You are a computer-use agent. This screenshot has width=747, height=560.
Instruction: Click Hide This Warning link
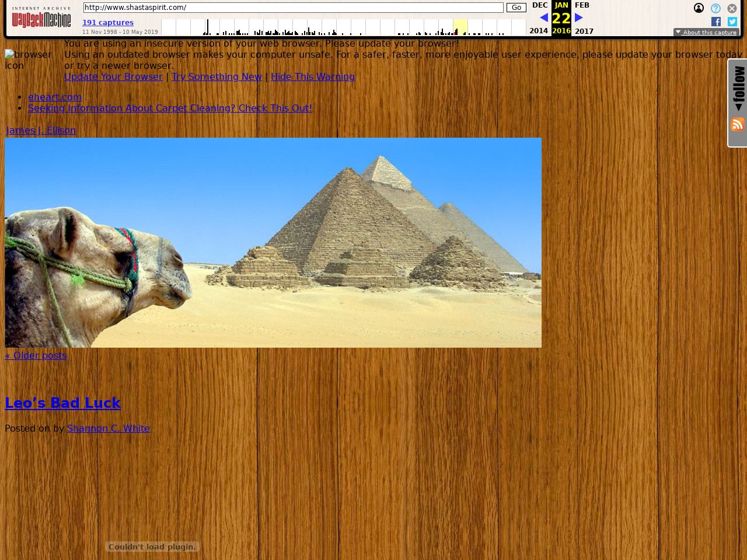pyautogui.click(x=312, y=76)
